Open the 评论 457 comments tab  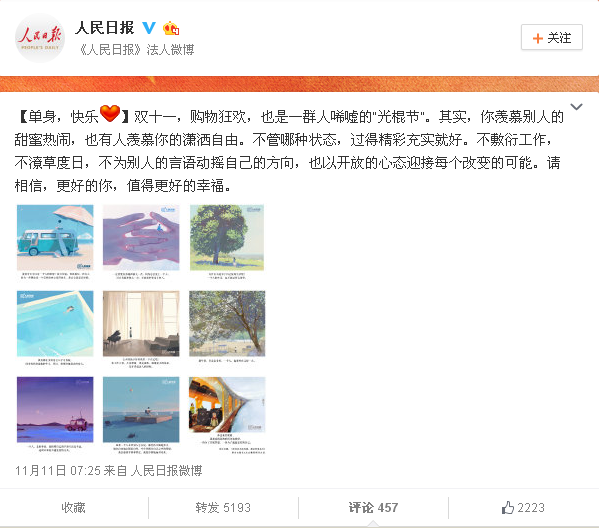click(x=373, y=507)
